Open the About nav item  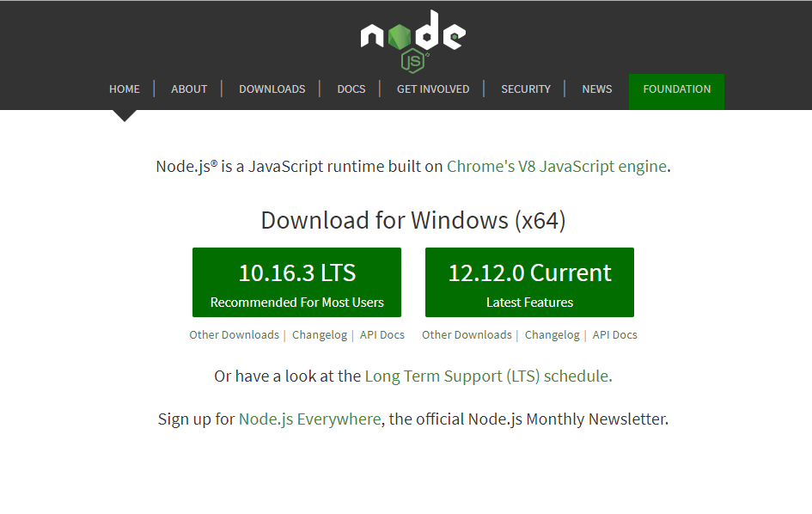tap(189, 89)
